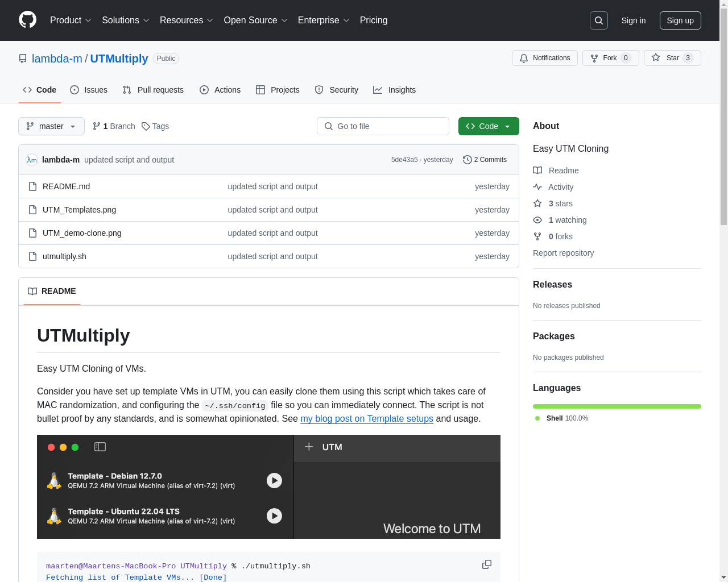Click the Readme book icon in About

tap(537, 171)
